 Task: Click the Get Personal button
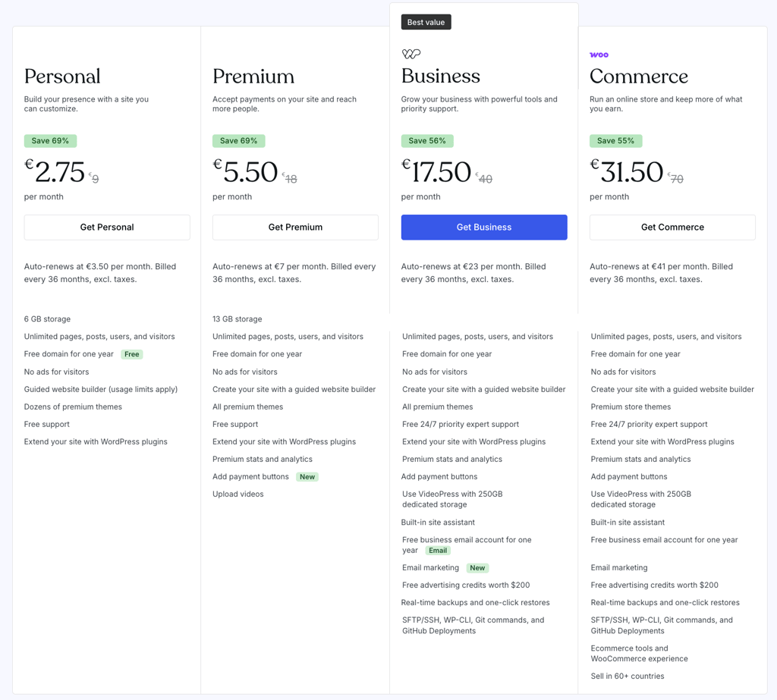[x=107, y=228]
